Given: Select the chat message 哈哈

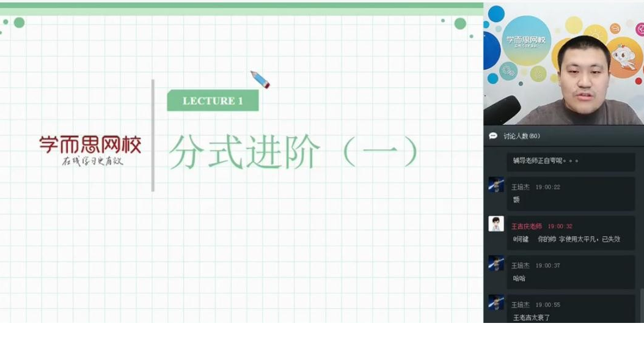Looking at the screenshot, I should (519, 279).
